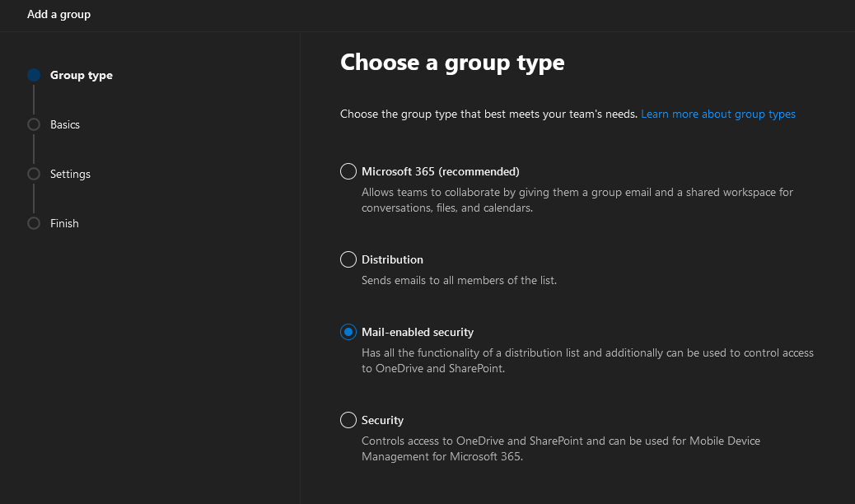Click the Choose a group type heading

coord(452,63)
